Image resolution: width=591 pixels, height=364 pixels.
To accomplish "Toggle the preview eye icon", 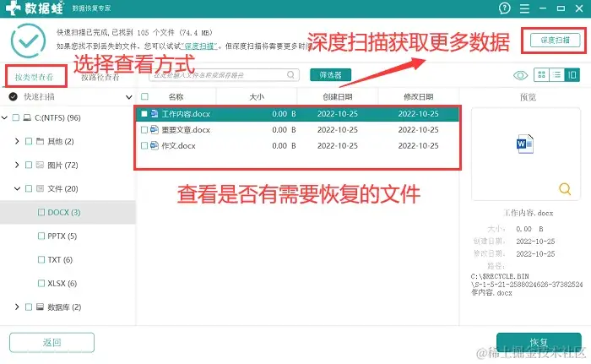I will tap(521, 75).
